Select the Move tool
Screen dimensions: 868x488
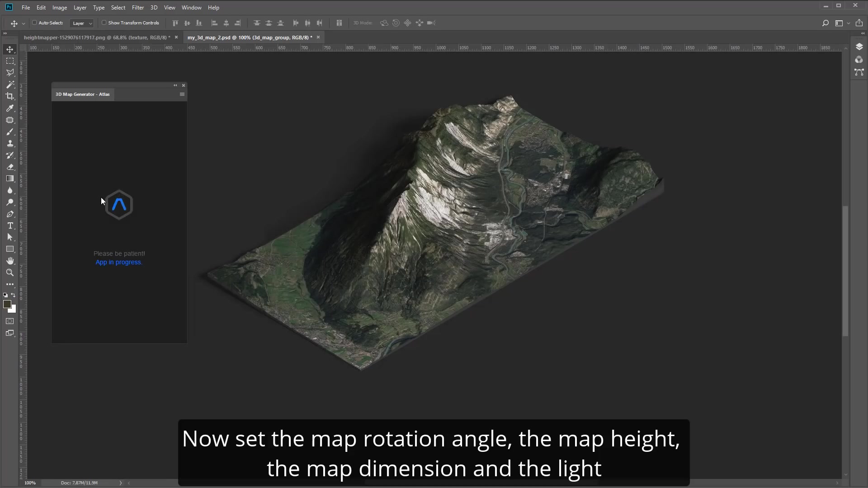pos(10,49)
